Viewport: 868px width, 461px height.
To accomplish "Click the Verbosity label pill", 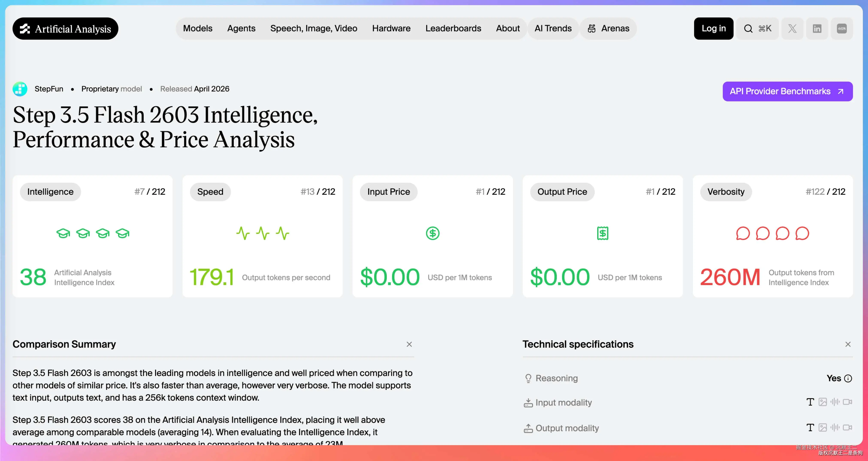I will coord(726,192).
